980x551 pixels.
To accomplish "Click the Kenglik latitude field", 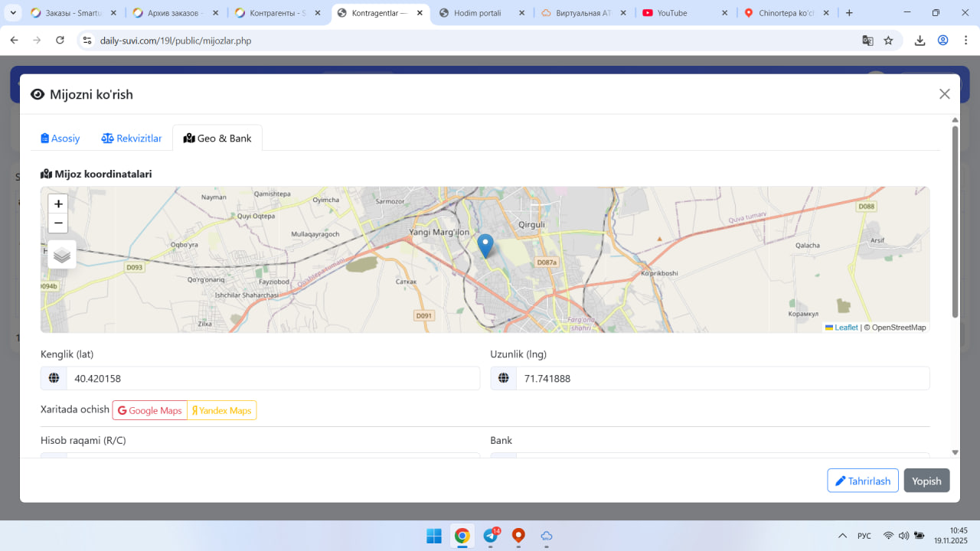I will coord(272,378).
